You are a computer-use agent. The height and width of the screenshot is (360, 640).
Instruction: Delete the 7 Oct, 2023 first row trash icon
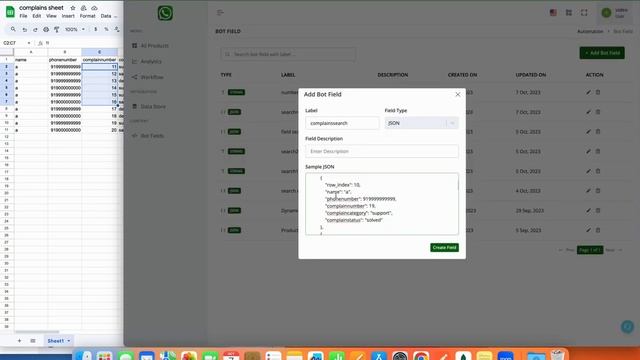pos(598,92)
